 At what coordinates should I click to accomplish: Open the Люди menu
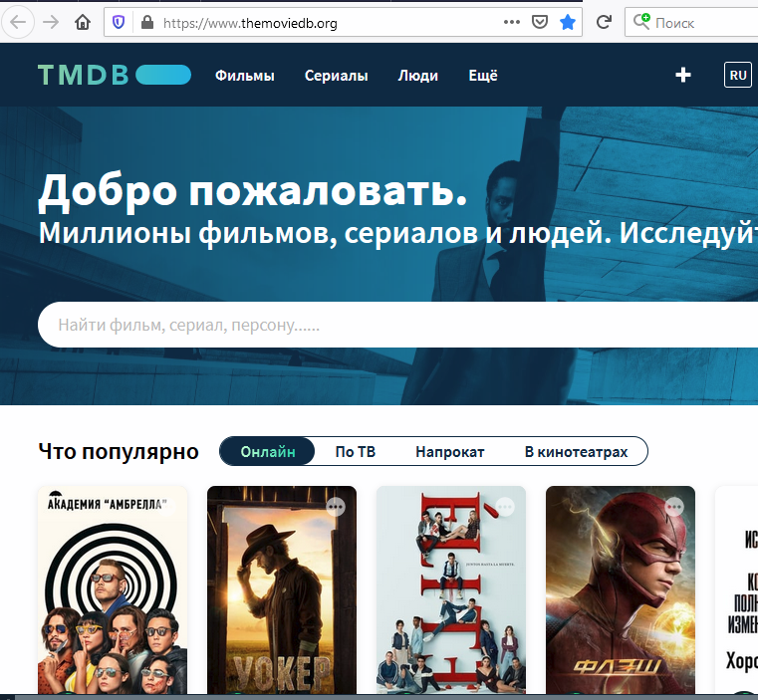417,76
